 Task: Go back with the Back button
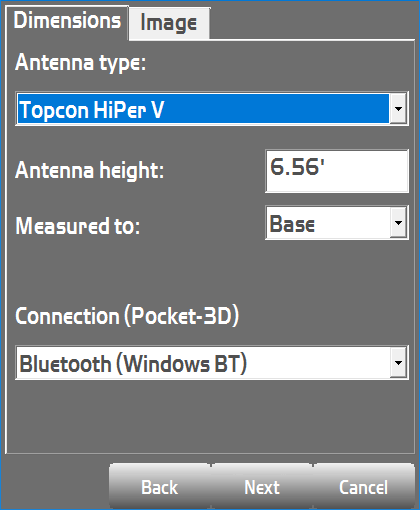tap(160, 487)
